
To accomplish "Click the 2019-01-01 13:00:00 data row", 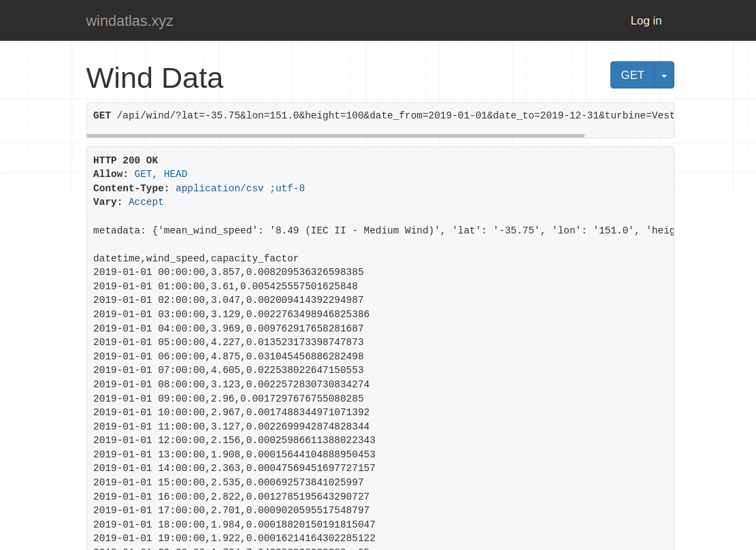I will point(234,455).
